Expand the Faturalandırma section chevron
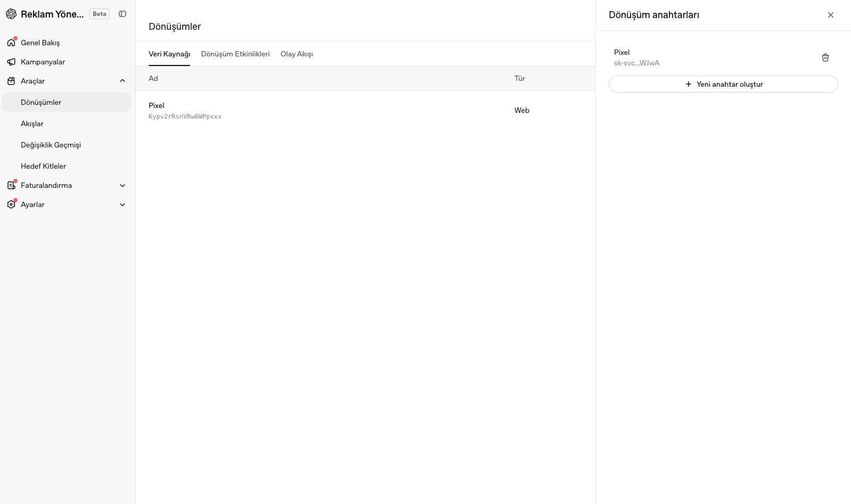This screenshot has width=851, height=504. click(x=122, y=185)
